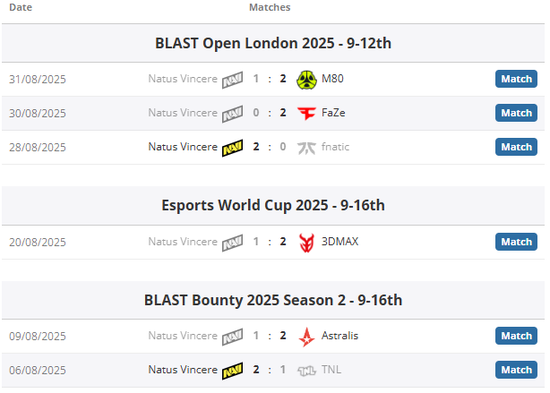The width and height of the screenshot is (550, 393).
Task: Open BLAST Open London 2025 event heading
Action: 273,43
